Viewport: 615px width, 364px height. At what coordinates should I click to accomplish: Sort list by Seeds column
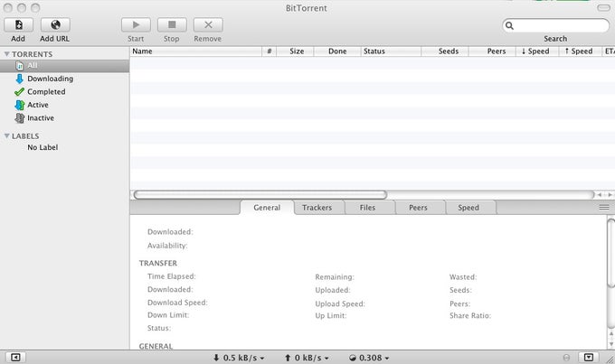coord(445,51)
